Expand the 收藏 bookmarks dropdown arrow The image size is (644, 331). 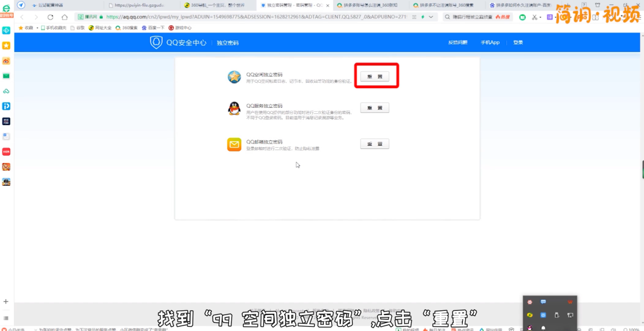click(37, 28)
